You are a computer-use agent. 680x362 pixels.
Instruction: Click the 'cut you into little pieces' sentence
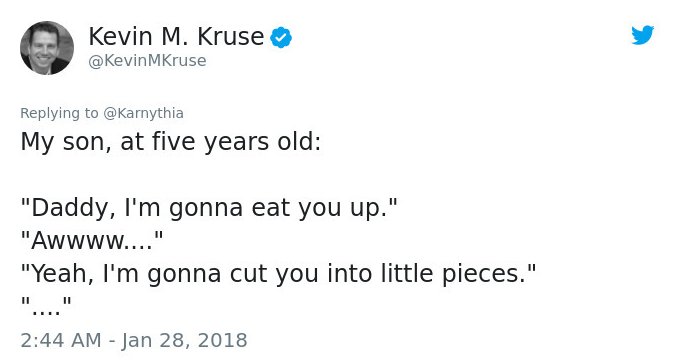click(x=278, y=274)
